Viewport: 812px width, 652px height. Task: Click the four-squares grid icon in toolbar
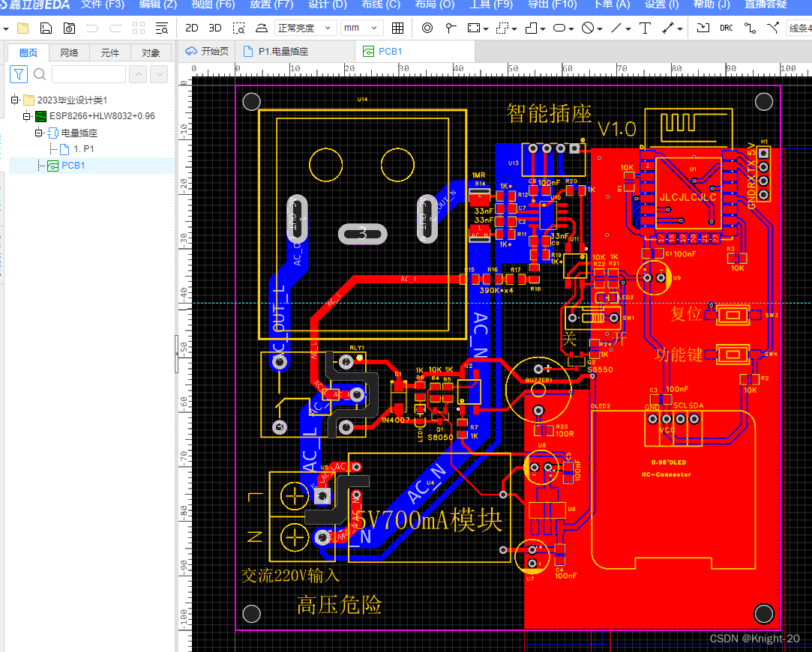(139, 28)
